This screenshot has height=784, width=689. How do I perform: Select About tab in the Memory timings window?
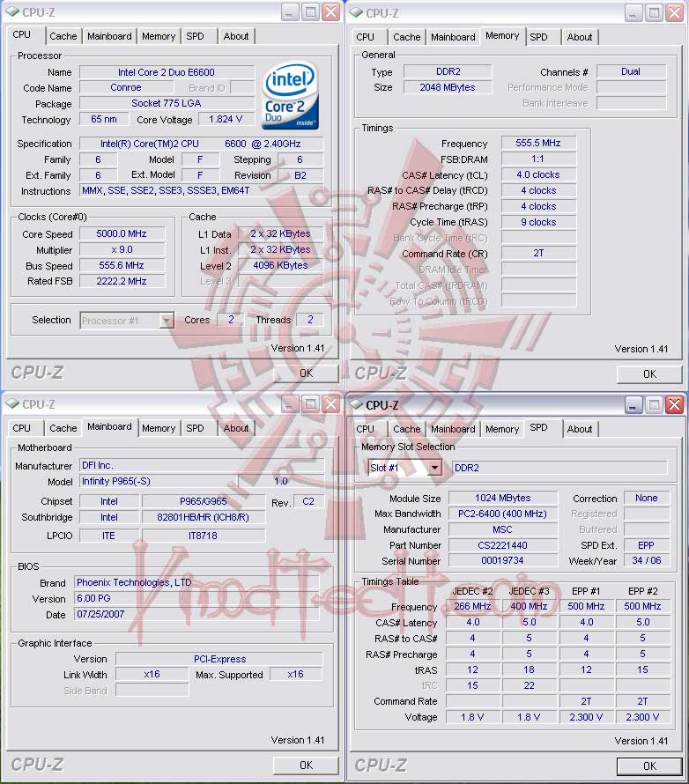(x=580, y=37)
